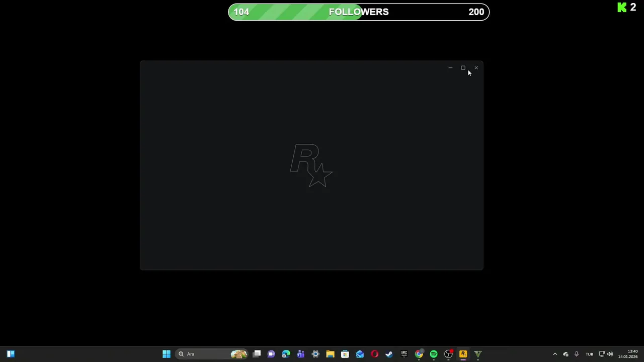Open File Explorer from the taskbar
Image resolution: width=644 pixels, height=362 pixels.
tap(330, 354)
